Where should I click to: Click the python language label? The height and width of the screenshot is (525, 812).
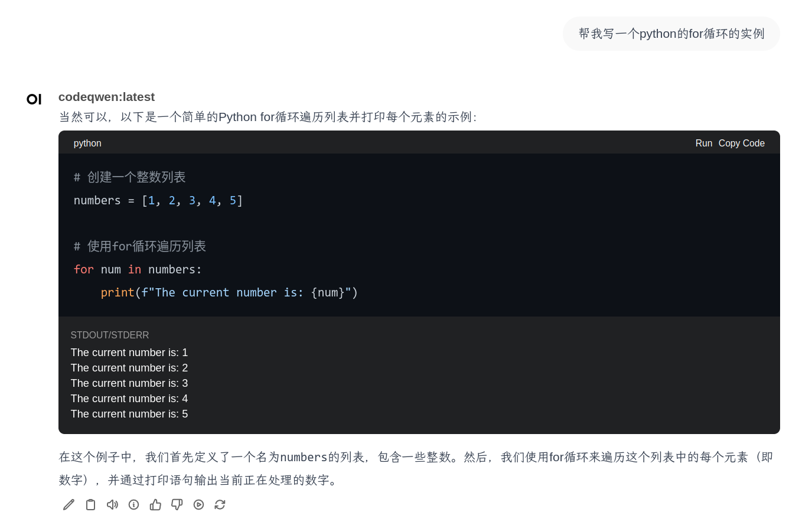click(x=87, y=143)
